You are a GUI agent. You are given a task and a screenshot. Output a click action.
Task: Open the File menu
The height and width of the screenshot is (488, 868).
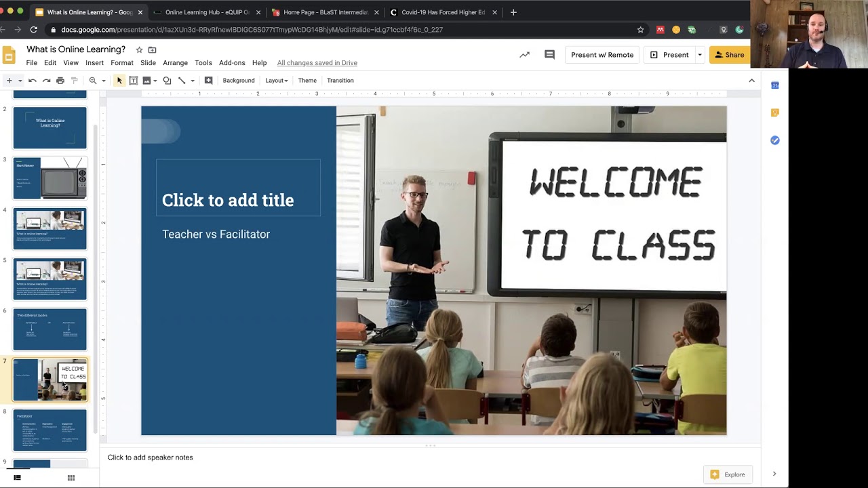[x=32, y=63]
